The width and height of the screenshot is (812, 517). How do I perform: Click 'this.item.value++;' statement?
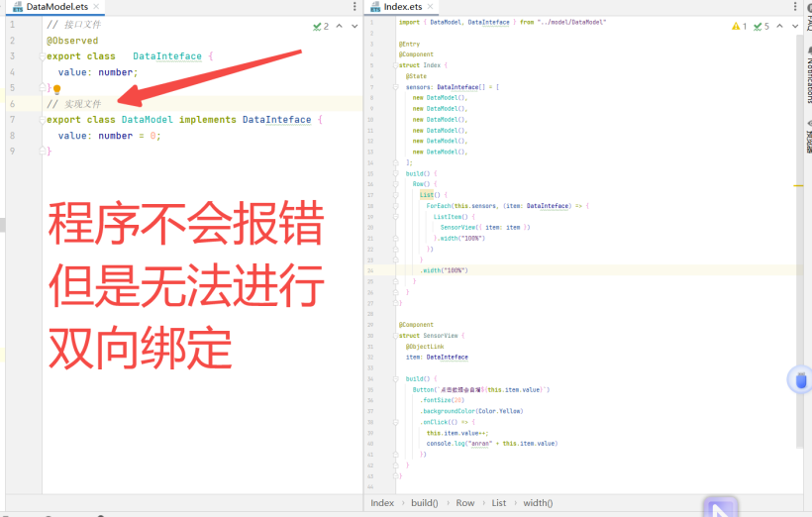[457, 433]
